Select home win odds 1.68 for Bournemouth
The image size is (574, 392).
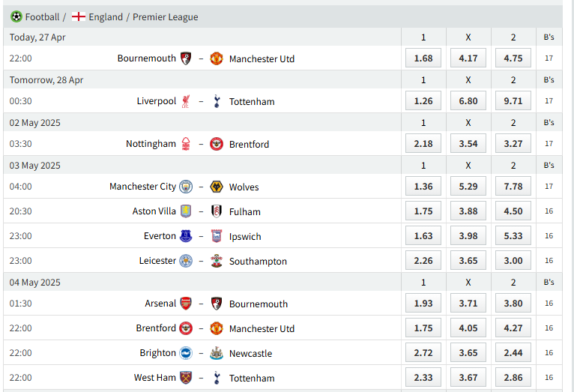pyautogui.click(x=423, y=58)
